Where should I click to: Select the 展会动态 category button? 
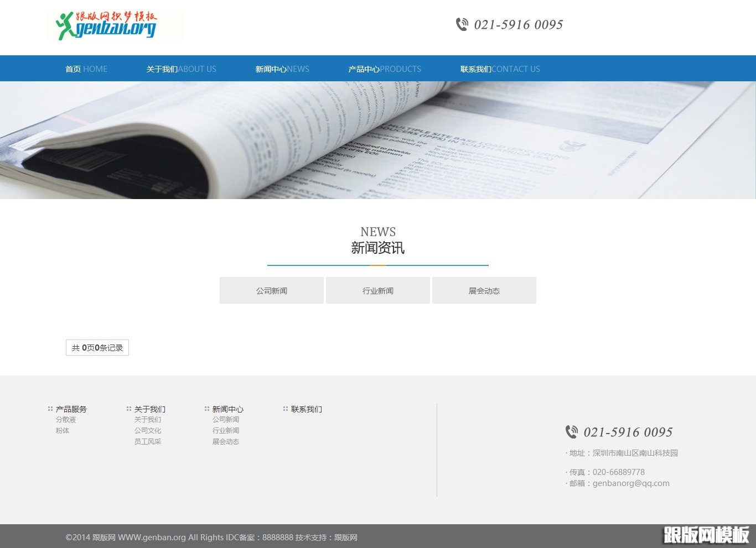tap(484, 290)
